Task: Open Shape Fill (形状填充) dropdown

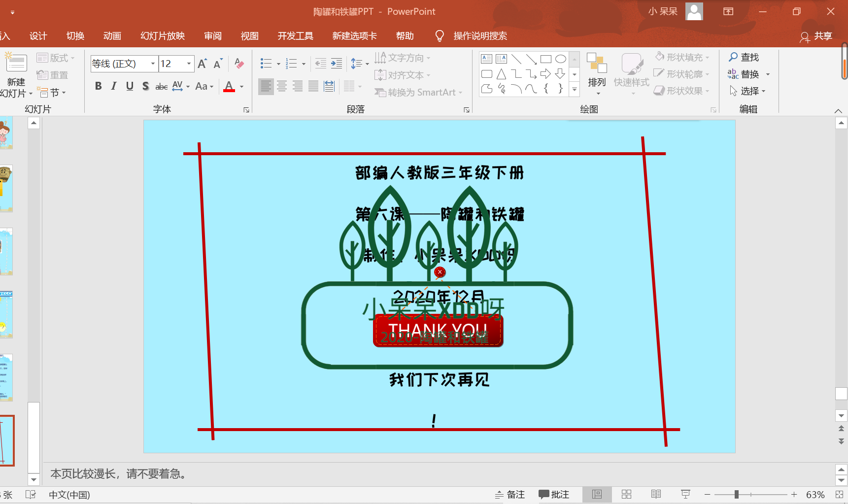Action: [x=682, y=57]
